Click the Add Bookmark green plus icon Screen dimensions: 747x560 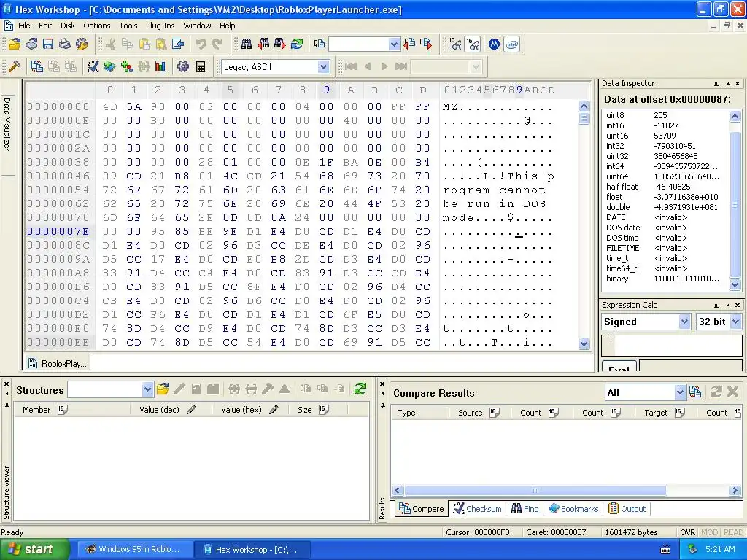[x=109, y=66]
